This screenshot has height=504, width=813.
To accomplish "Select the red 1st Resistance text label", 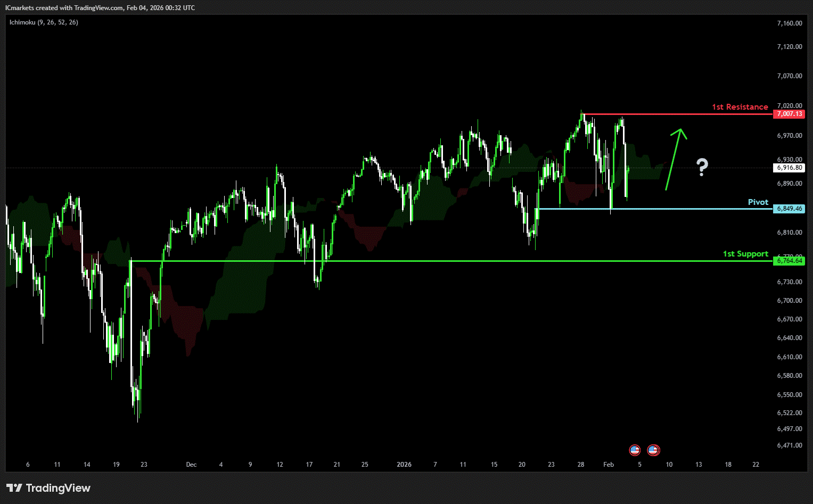I will point(740,107).
